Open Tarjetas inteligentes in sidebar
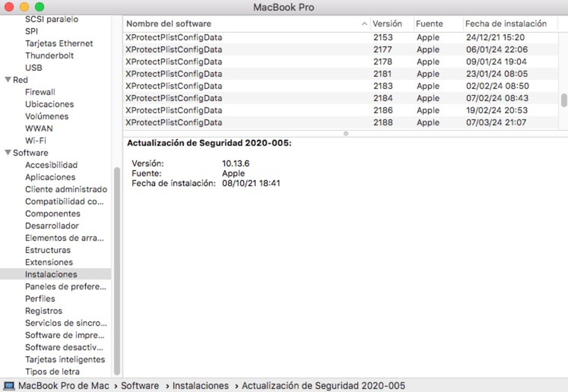The width and height of the screenshot is (568, 392). coord(65,360)
